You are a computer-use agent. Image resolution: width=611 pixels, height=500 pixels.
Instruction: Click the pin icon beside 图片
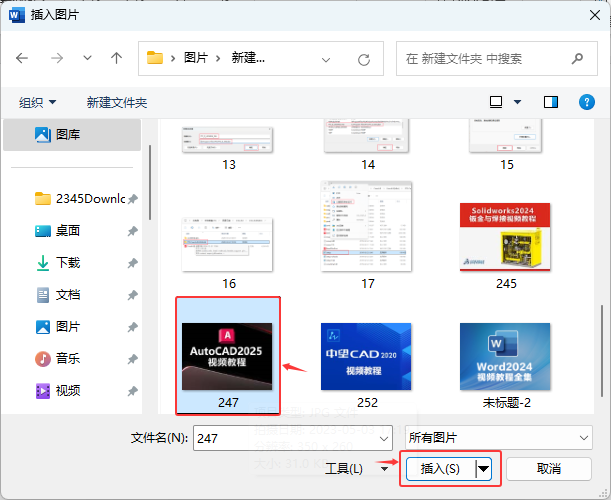132,327
